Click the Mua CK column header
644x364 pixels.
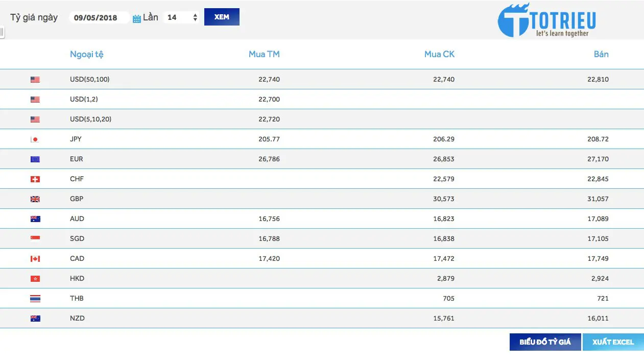(x=439, y=54)
